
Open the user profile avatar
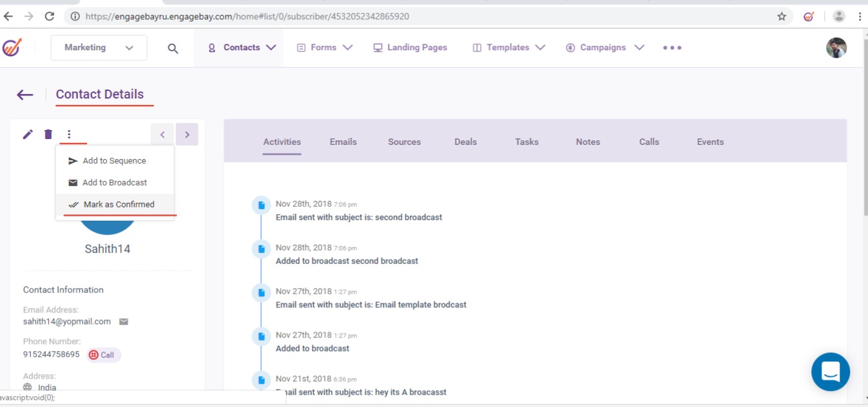click(x=836, y=48)
